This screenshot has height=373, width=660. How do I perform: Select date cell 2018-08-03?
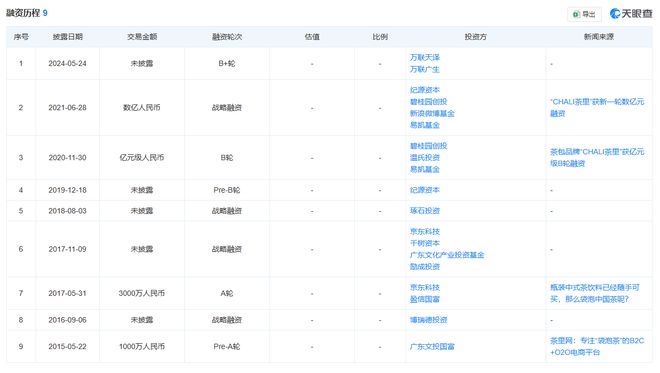tap(67, 210)
